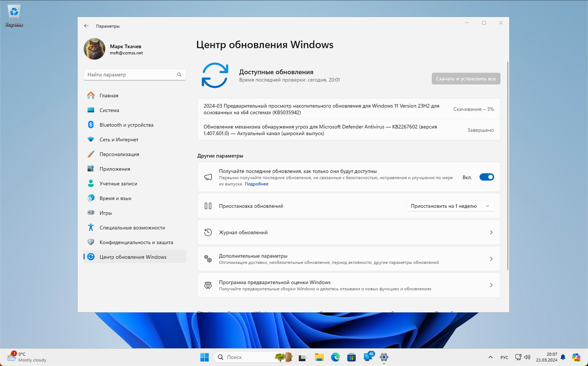Click Скачать и установить все button
This screenshot has width=588, height=366.
pyautogui.click(x=466, y=79)
